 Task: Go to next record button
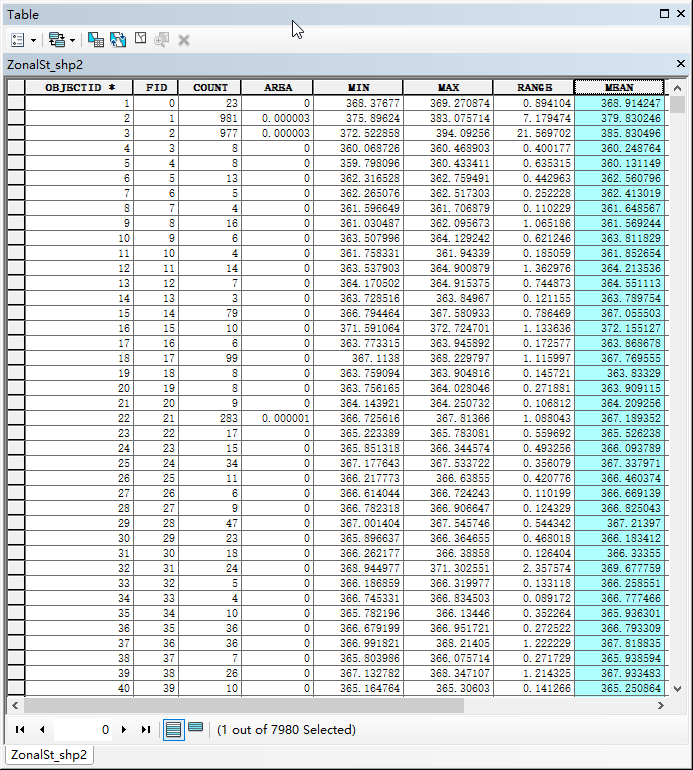(124, 730)
